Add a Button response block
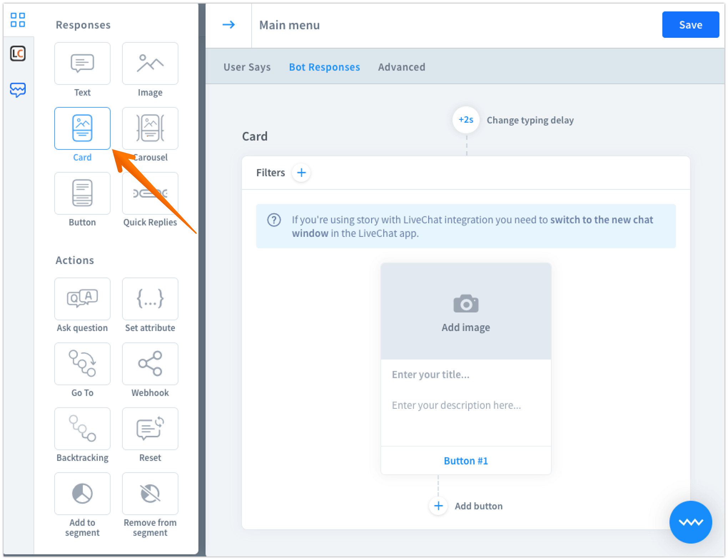 tap(82, 193)
